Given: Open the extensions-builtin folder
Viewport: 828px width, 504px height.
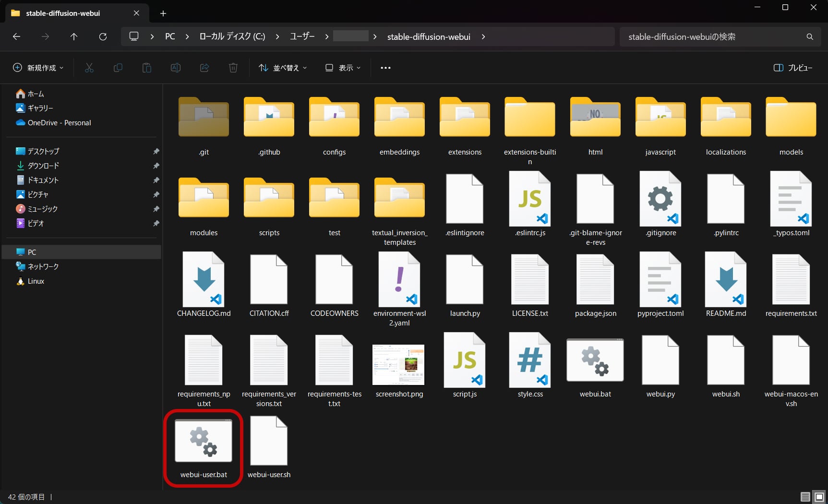Looking at the screenshot, I should [x=530, y=131].
